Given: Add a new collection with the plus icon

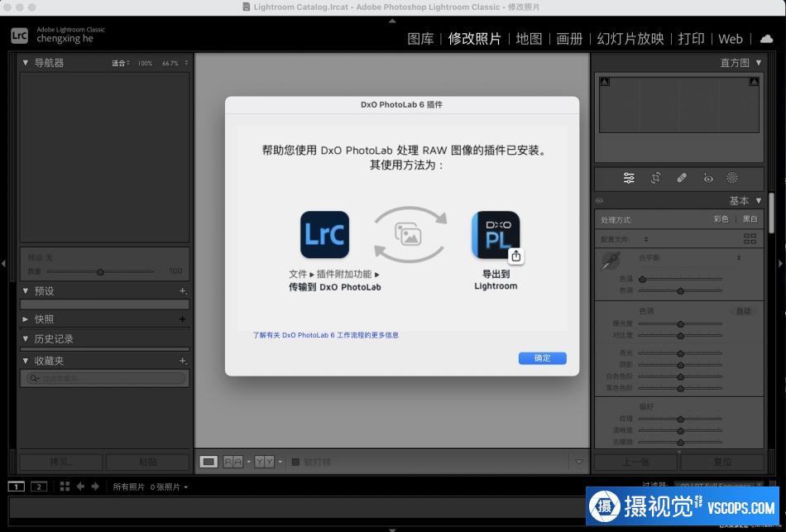Looking at the screenshot, I should point(183,361).
